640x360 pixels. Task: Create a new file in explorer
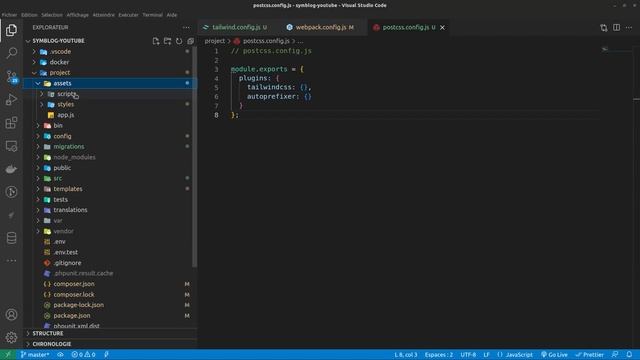[x=156, y=41]
